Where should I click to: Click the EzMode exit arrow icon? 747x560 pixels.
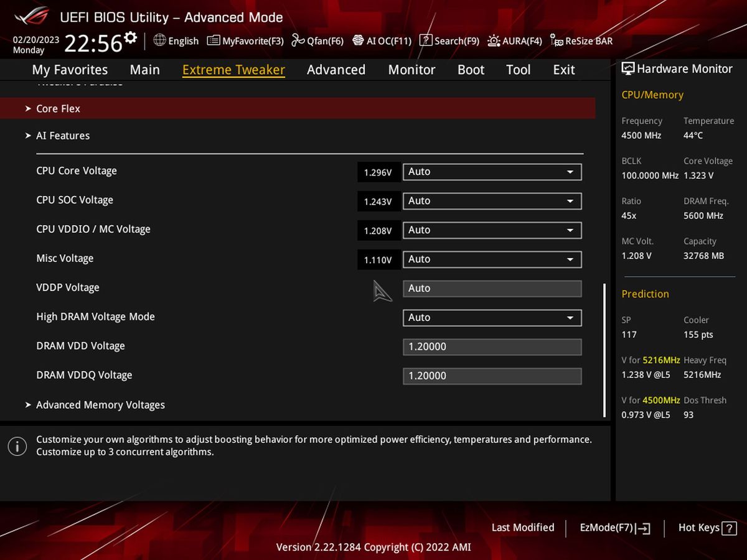(644, 528)
